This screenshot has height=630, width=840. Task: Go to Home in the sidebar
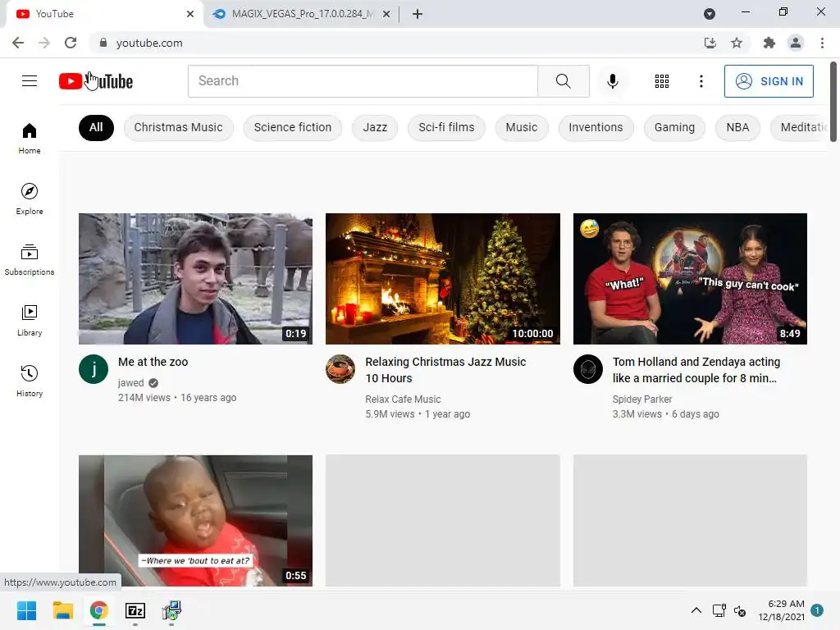pos(30,138)
